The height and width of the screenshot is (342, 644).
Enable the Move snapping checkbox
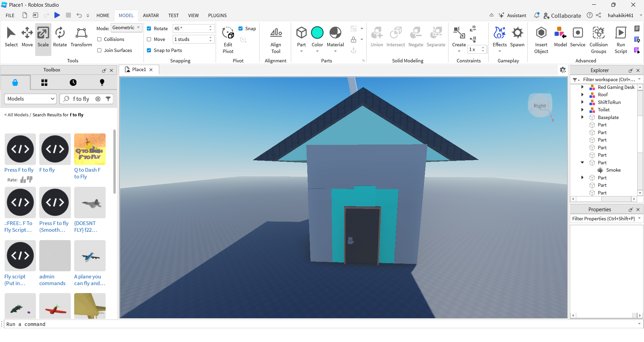(x=149, y=39)
